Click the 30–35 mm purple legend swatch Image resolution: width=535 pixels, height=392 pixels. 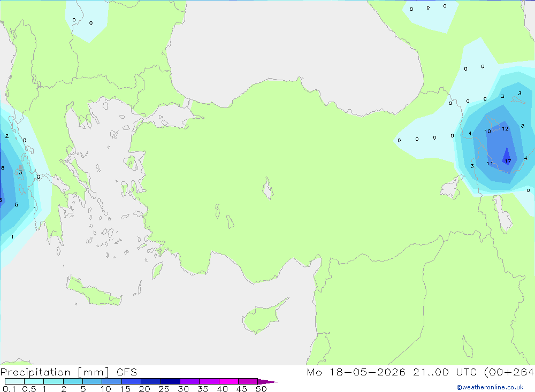tap(189, 381)
